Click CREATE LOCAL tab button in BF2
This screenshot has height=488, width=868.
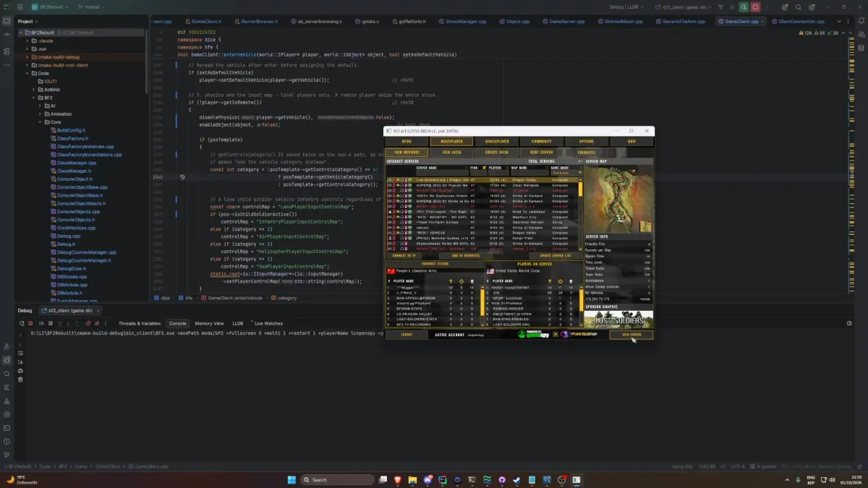coord(496,153)
